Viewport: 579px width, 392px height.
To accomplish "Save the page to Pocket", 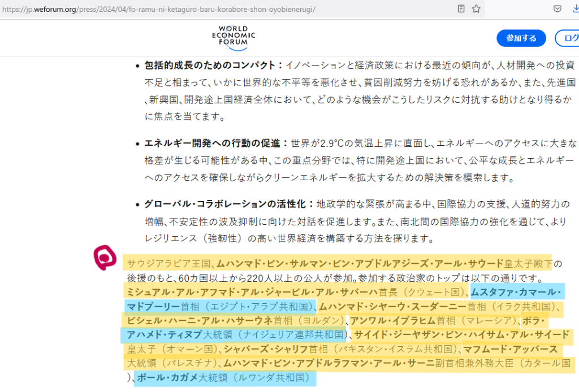I will (558, 9).
